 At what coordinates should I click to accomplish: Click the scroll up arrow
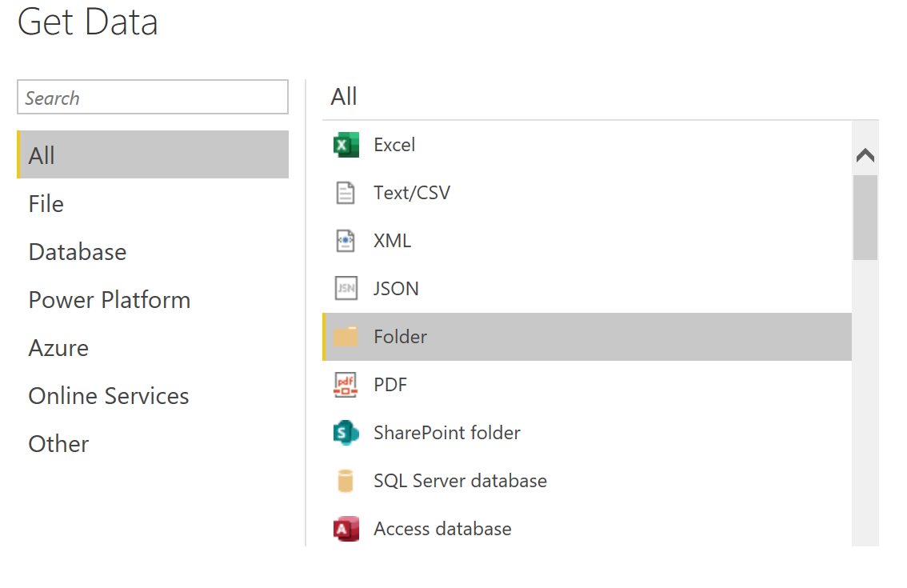[865, 155]
